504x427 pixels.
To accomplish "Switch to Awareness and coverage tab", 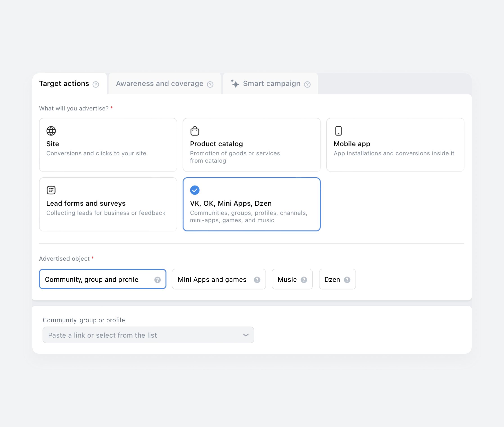I will point(160,84).
